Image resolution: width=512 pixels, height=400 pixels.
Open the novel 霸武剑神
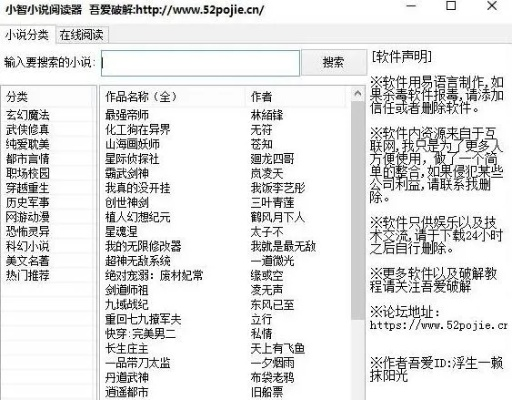pos(127,174)
